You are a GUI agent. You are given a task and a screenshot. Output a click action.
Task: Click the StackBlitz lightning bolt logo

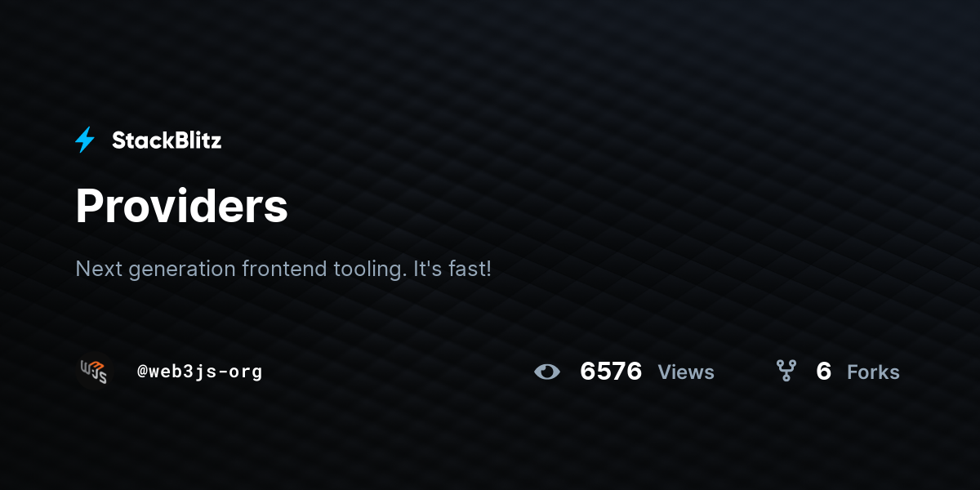coord(85,140)
